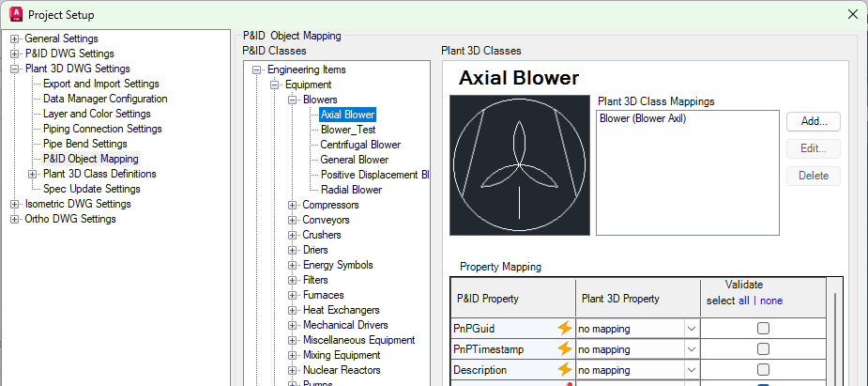868x386 pixels.
Task: Expand the Plant 3D Class Definitions node
Action: tap(33, 174)
